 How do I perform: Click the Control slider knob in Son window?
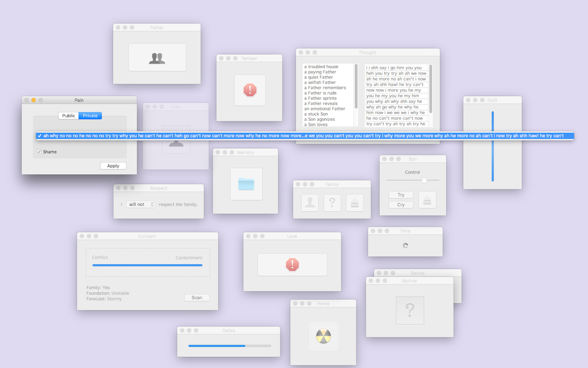click(424, 180)
